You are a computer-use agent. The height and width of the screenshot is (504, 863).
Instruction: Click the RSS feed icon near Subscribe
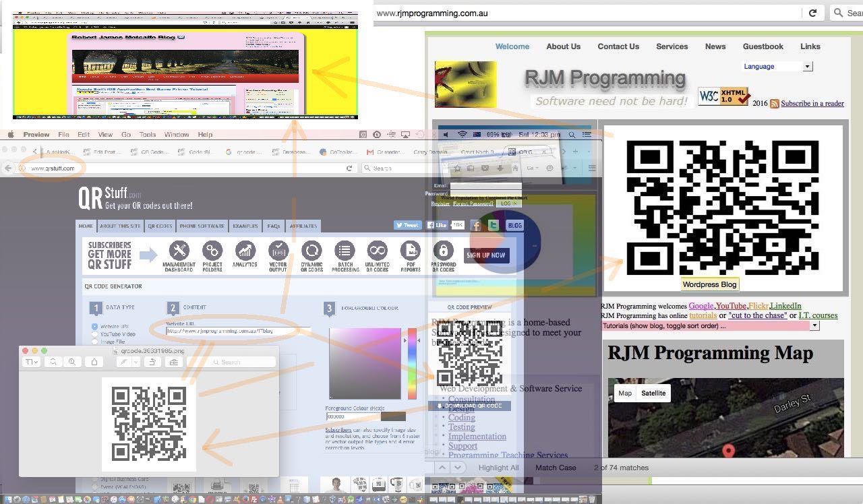(x=775, y=104)
